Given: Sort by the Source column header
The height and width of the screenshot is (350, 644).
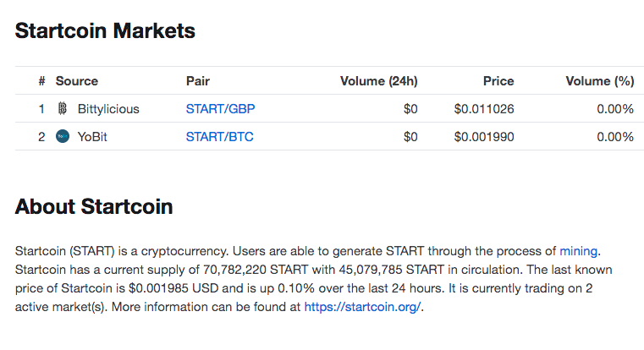Looking at the screenshot, I should [x=77, y=81].
